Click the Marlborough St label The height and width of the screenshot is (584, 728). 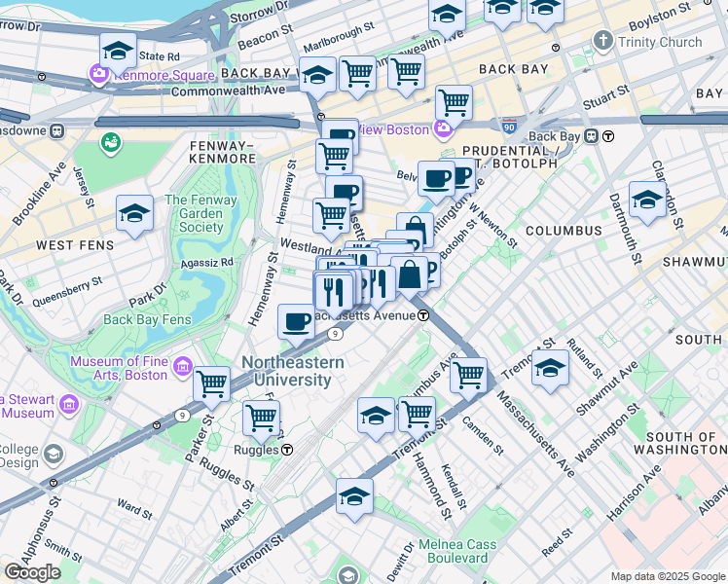(339, 37)
